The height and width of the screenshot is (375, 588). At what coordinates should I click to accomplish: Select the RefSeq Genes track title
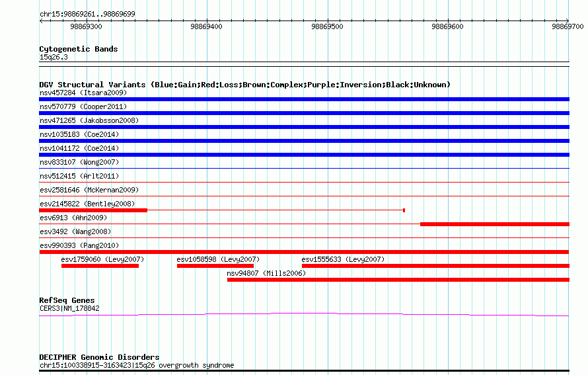coord(67,300)
